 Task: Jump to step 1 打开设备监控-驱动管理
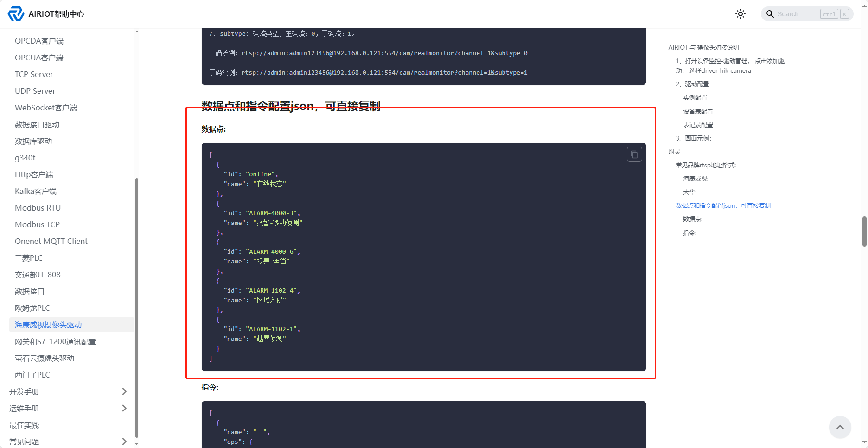click(x=730, y=65)
